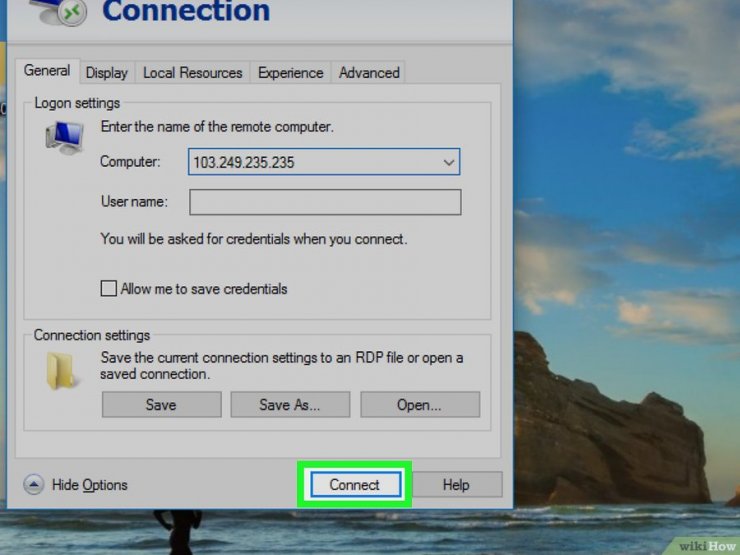Switch to the Advanced tab
The height and width of the screenshot is (555, 740).
(x=369, y=73)
